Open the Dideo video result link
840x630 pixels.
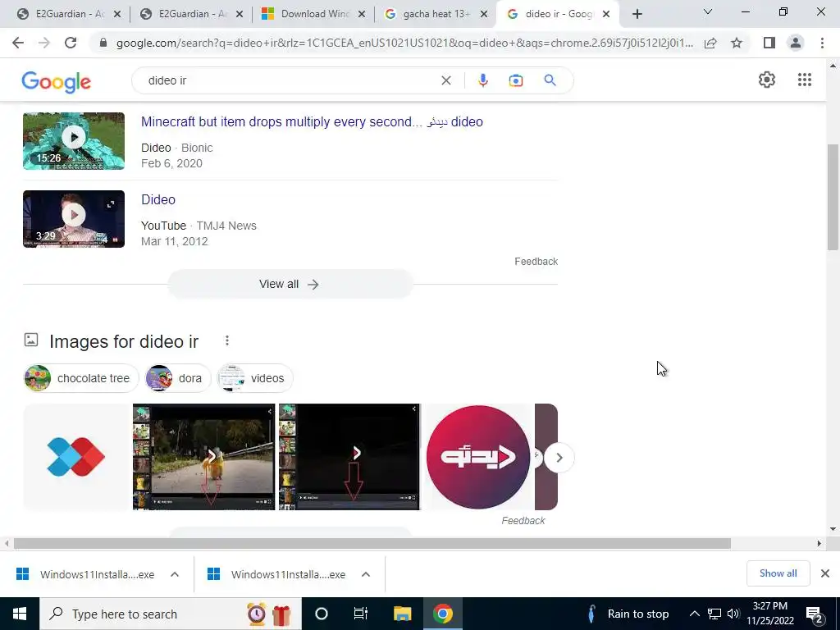[158, 199]
